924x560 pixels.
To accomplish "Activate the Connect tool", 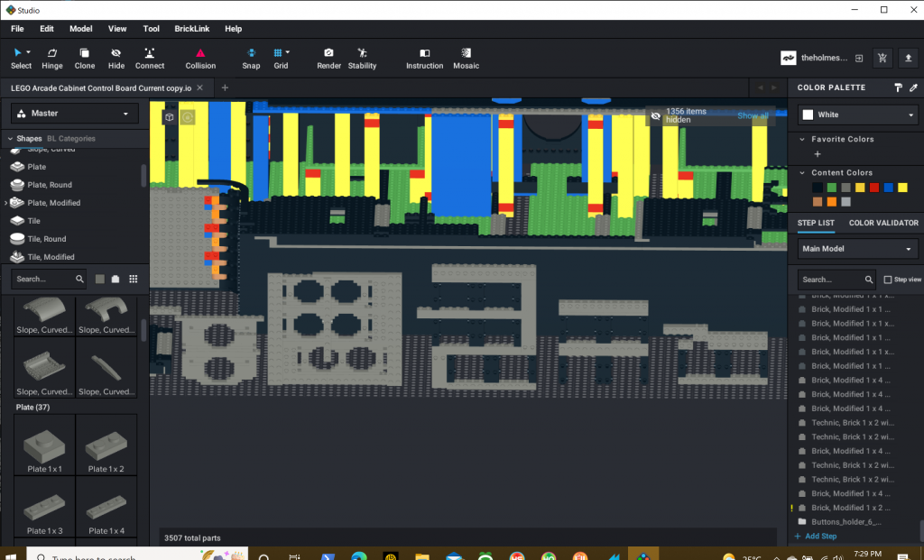I will point(149,57).
